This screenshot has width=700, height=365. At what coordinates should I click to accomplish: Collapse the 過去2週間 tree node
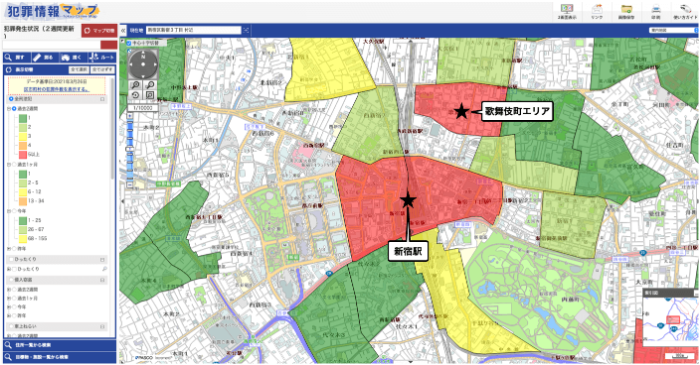[x=9, y=109]
